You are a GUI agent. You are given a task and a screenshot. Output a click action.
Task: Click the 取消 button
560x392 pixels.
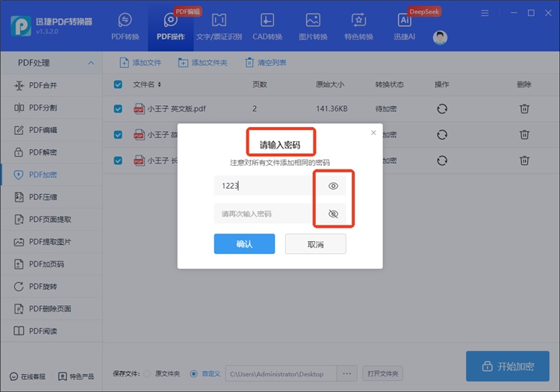point(315,244)
